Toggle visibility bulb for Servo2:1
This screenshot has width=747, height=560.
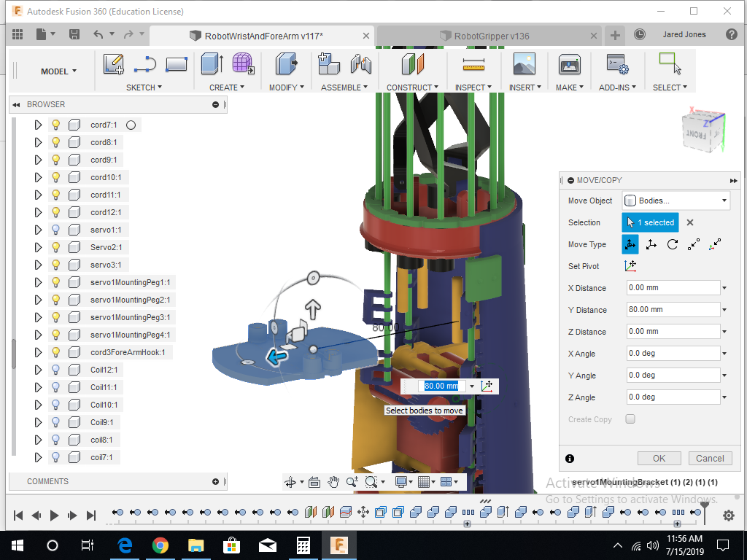click(x=55, y=247)
